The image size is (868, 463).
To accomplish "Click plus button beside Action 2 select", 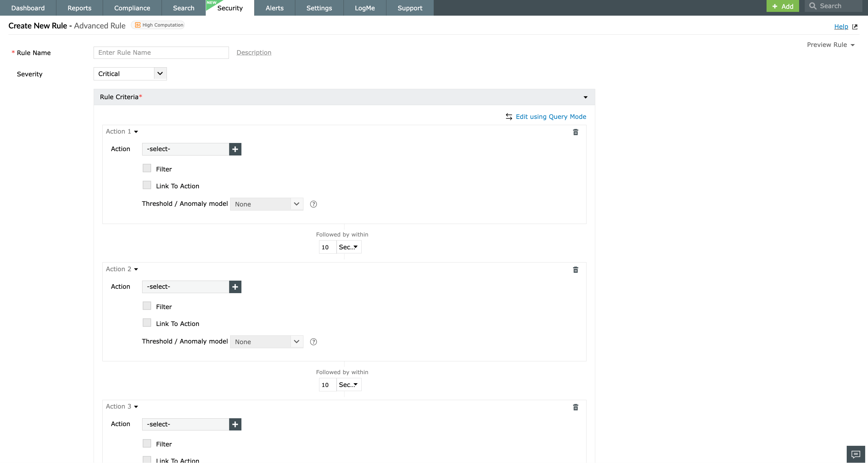I will [235, 287].
